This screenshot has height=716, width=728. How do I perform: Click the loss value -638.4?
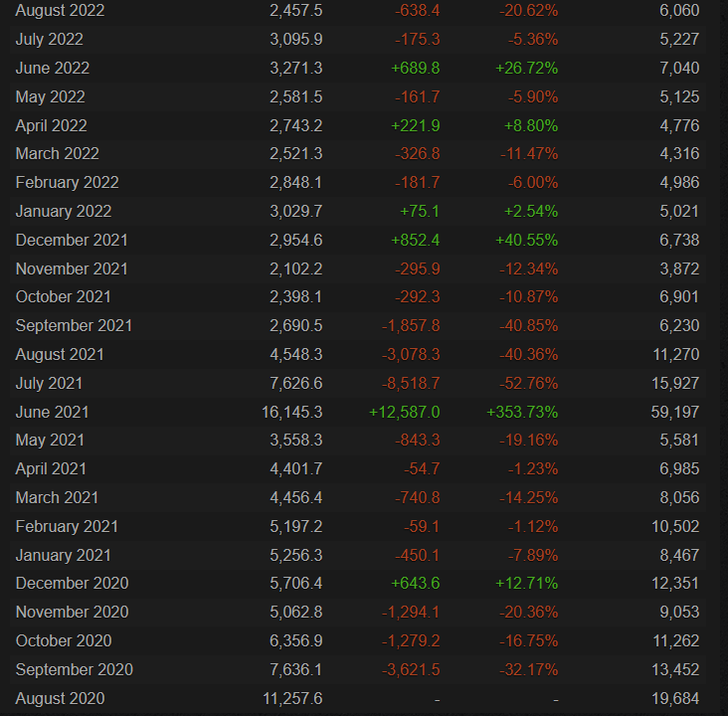[x=418, y=10]
